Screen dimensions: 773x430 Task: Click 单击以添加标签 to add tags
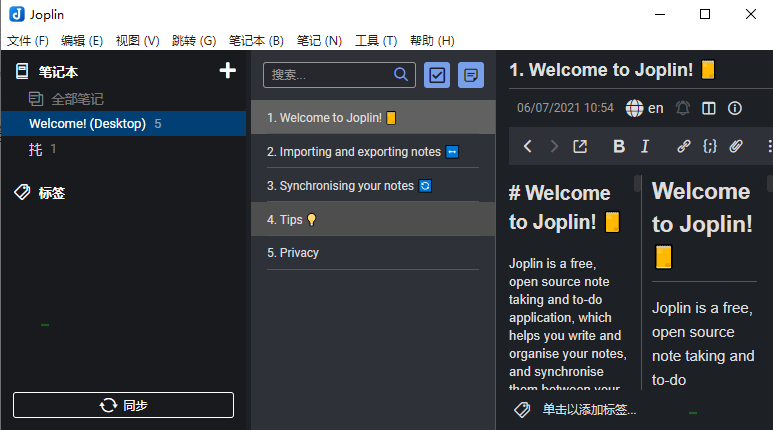589,409
